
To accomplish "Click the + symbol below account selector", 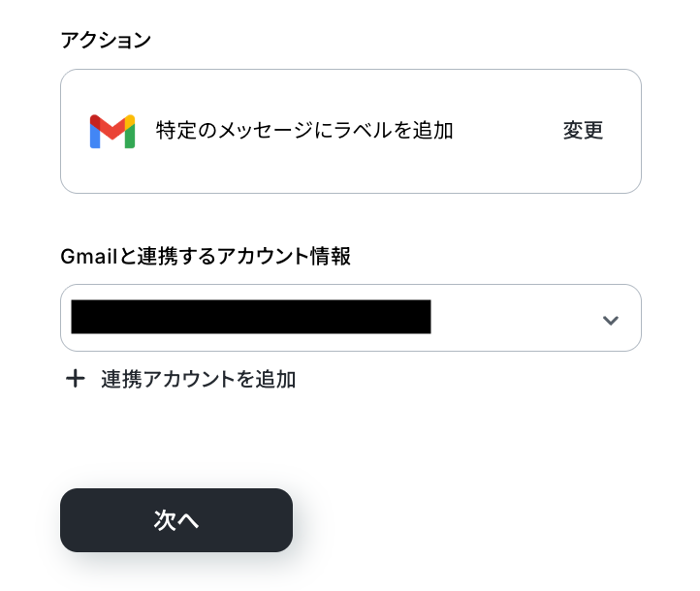I will (75, 379).
